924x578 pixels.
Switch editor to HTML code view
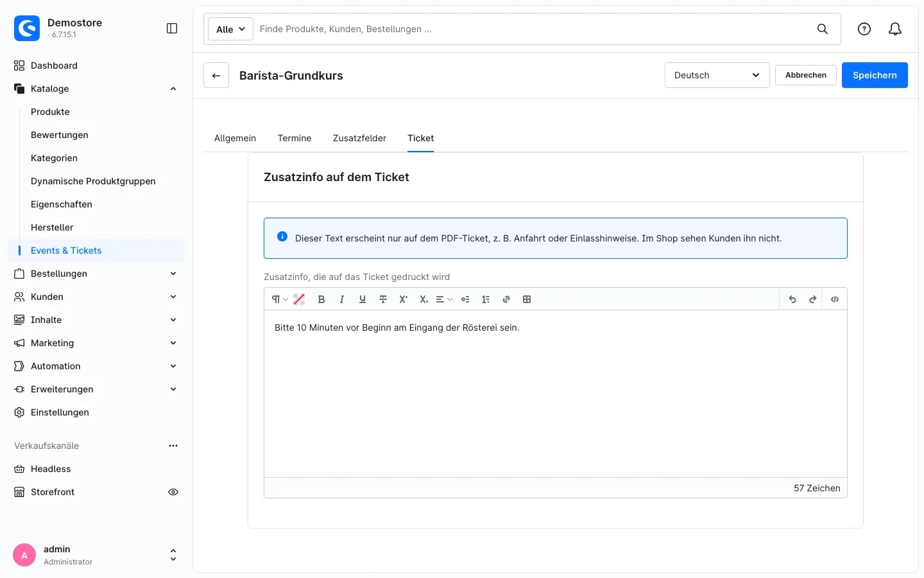835,299
